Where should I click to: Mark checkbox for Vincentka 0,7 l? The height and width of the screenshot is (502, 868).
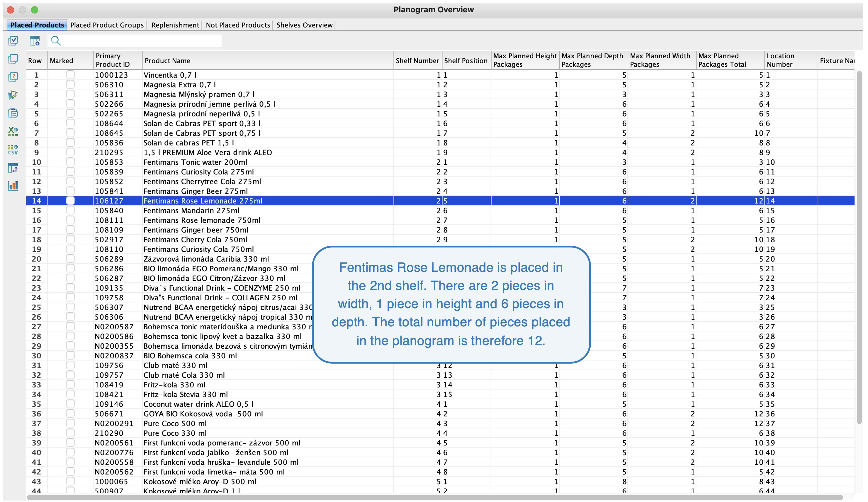tap(70, 75)
